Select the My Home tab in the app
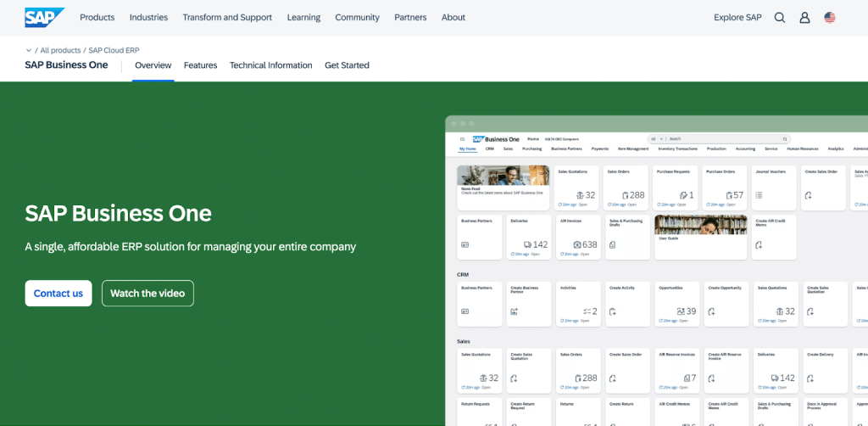This screenshot has height=426, width=868. pyautogui.click(x=468, y=149)
